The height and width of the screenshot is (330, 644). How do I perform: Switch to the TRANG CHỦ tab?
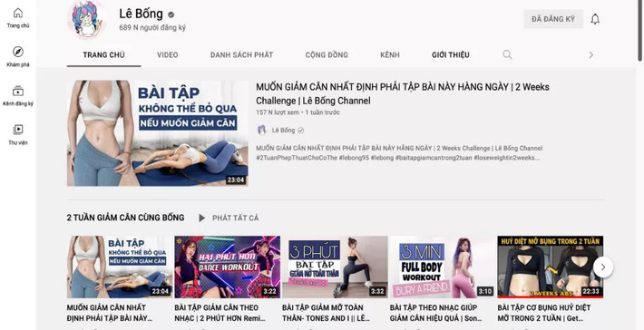[x=103, y=55]
